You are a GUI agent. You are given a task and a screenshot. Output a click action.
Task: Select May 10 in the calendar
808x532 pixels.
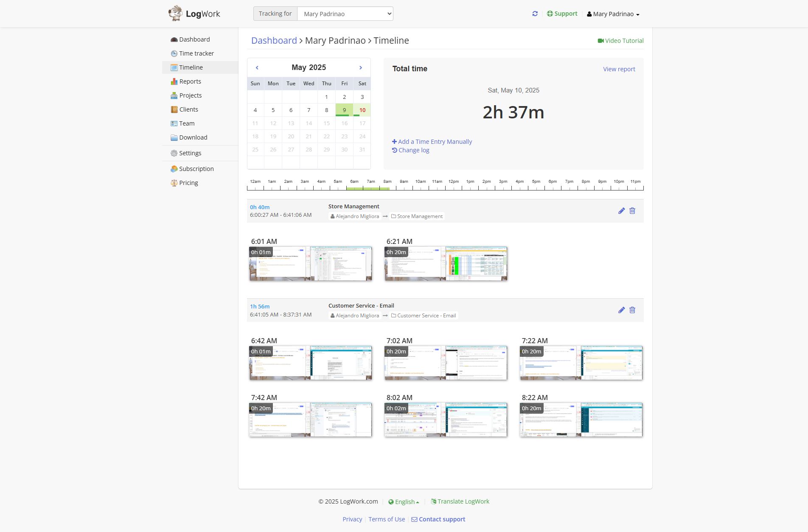[x=362, y=110]
